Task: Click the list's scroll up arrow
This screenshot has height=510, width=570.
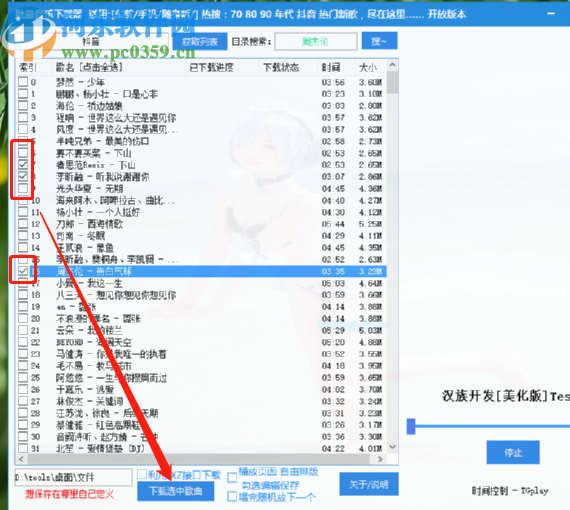Action: 392,65
